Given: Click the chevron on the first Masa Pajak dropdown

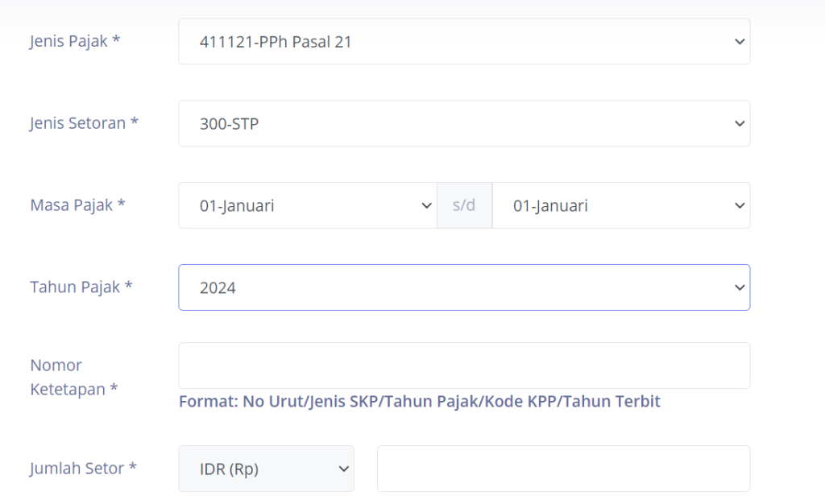Looking at the screenshot, I should (426, 205).
